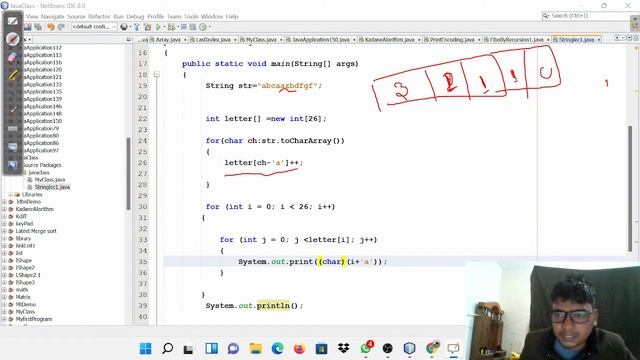Open Windows Start menu

(145, 348)
